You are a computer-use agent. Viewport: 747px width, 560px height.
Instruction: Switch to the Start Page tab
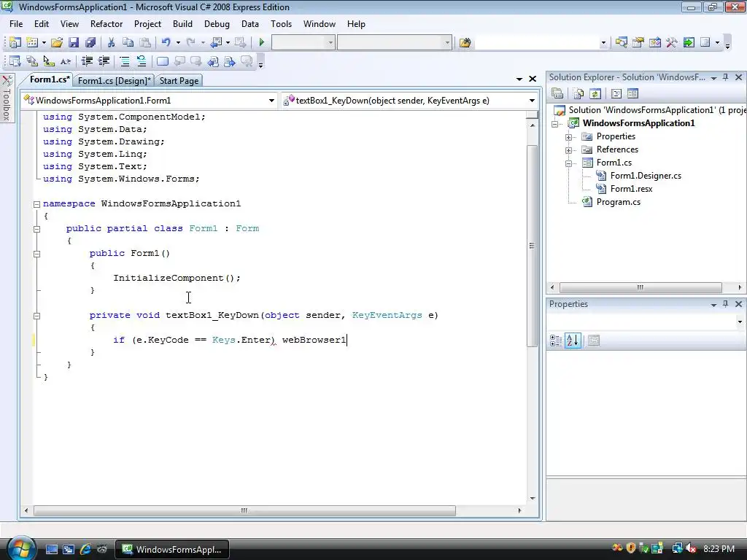(x=179, y=80)
